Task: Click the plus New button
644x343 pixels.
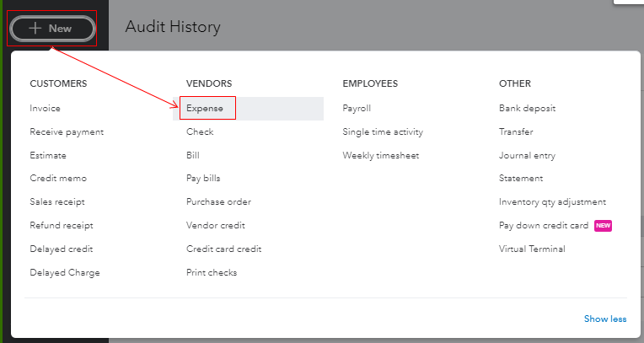Action: pos(52,29)
